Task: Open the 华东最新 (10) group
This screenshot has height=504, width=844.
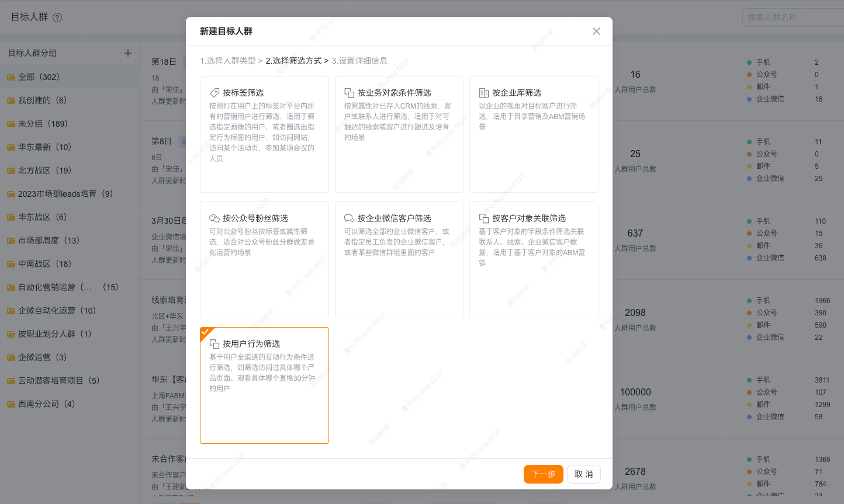Action: pyautogui.click(x=70, y=147)
